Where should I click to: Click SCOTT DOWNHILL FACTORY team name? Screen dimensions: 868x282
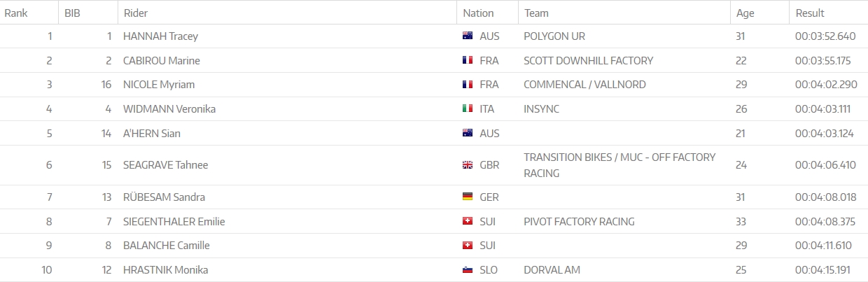588,61
